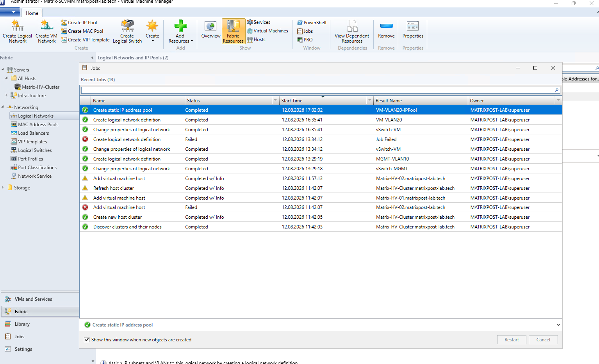
Task: Open Jobs window from ribbon
Action: (305, 31)
